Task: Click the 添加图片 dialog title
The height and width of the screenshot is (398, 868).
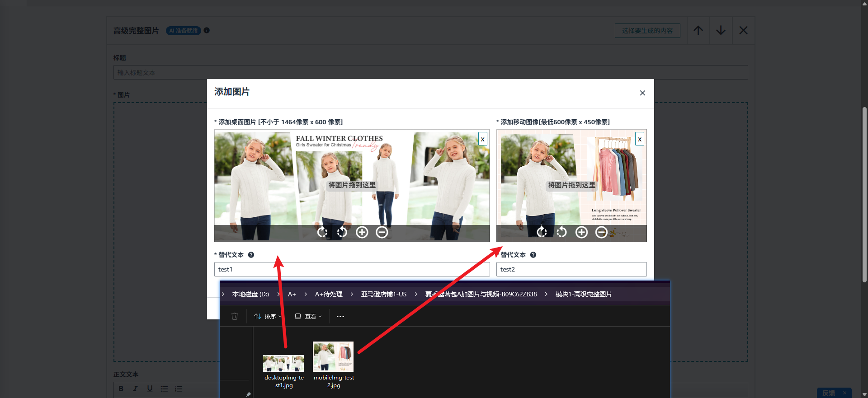Action: pyautogui.click(x=232, y=92)
